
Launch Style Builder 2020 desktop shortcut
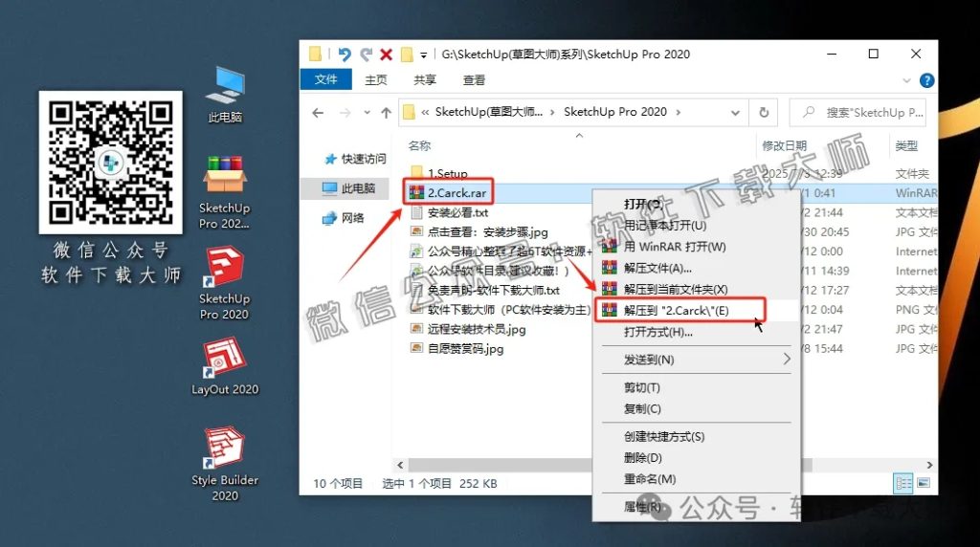(x=224, y=464)
